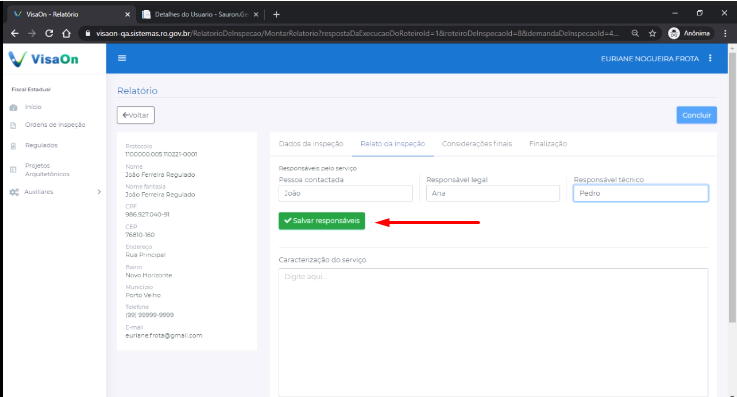Select the VisaOn - Relatório browser tab
The height and width of the screenshot is (397, 737).
(x=71, y=15)
